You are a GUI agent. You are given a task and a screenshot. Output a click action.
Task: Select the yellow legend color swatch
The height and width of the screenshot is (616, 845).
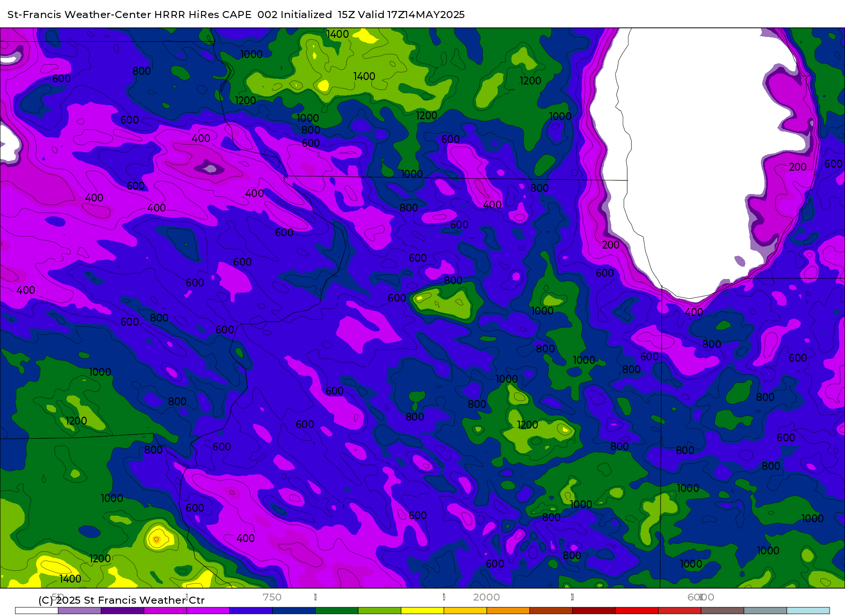pos(422,611)
